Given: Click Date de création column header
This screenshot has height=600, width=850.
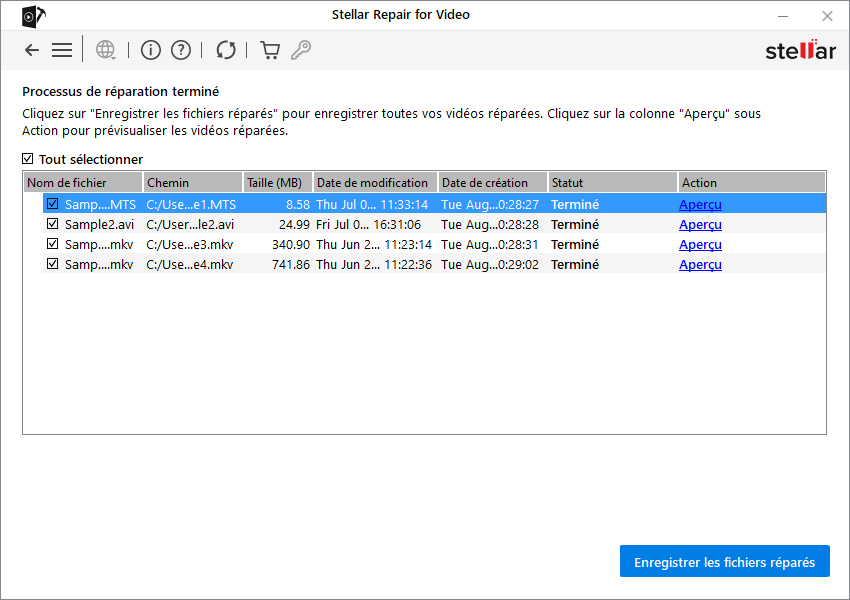Looking at the screenshot, I should [x=492, y=183].
